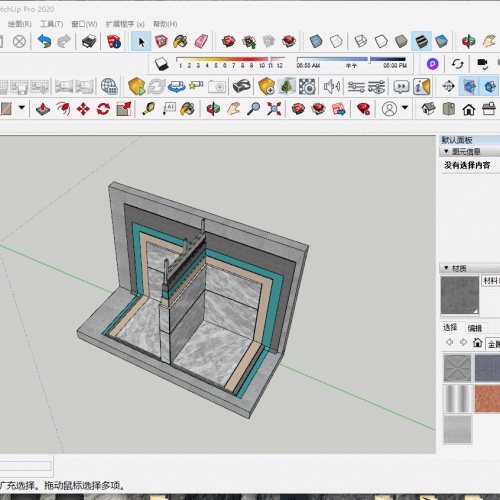
Task: Toggle Hidden Line face style
Action: click(x=381, y=42)
